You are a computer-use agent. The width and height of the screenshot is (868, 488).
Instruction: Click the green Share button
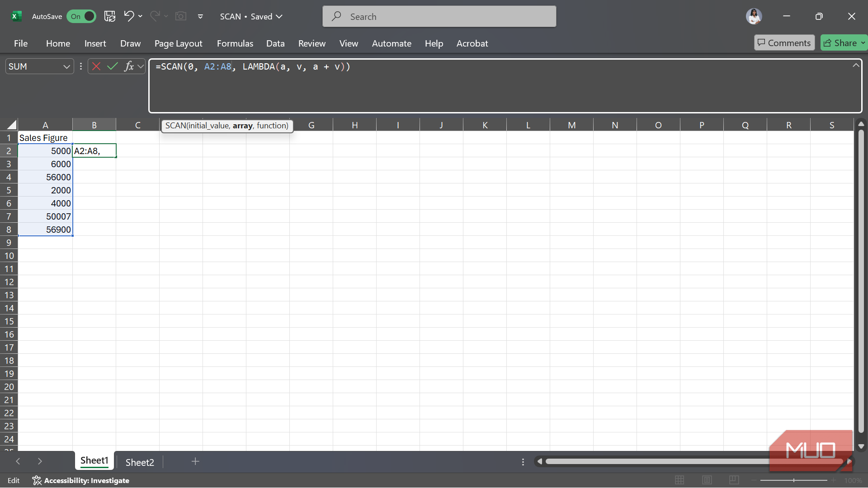[x=840, y=43]
